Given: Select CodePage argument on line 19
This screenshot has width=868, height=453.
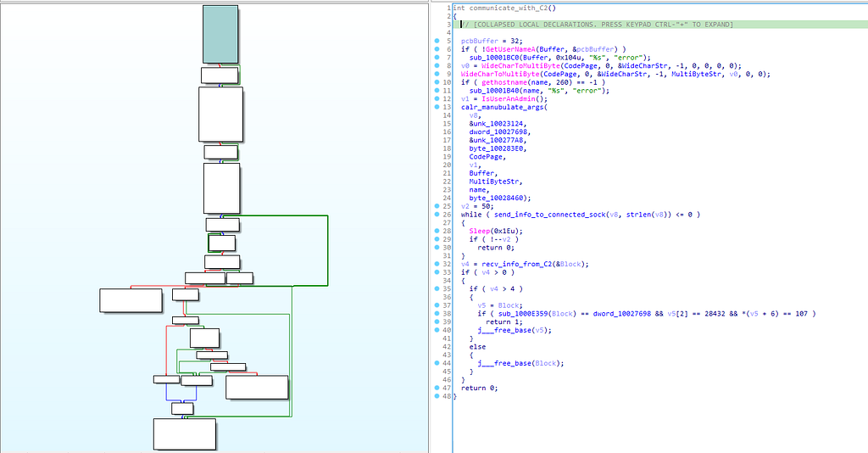Looking at the screenshot, I should pos(486,157).
